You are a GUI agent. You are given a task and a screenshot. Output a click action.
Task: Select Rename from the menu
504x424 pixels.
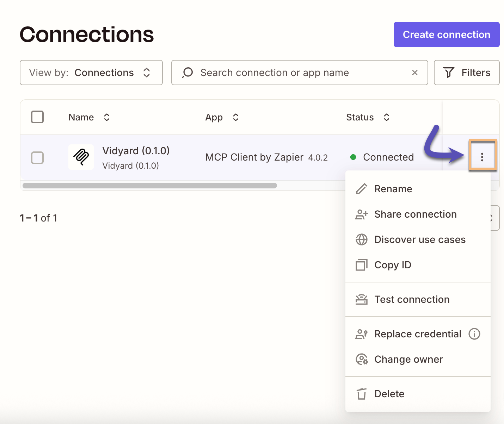tap(418, 189)
